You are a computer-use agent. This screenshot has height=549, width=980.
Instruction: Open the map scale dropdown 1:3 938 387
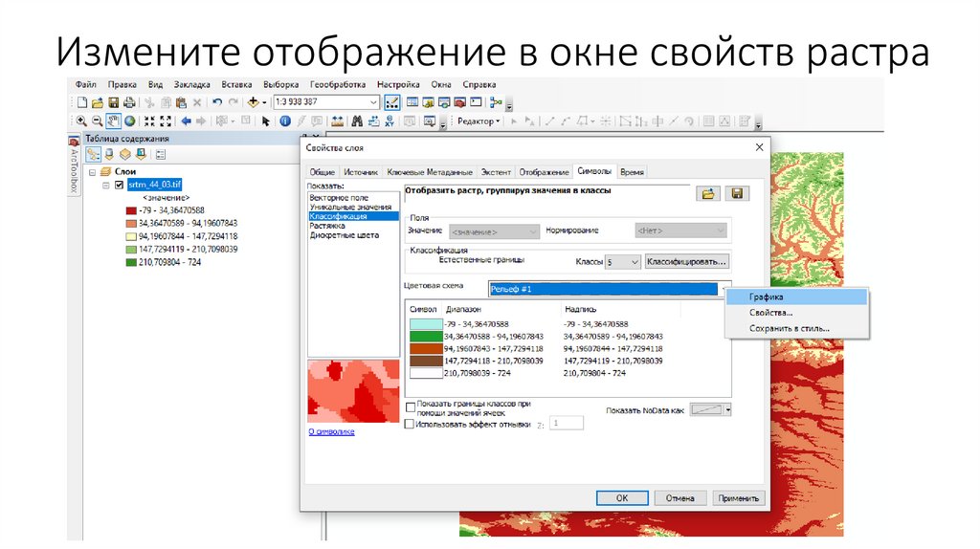pyautogui.click(x=373, y=101)
